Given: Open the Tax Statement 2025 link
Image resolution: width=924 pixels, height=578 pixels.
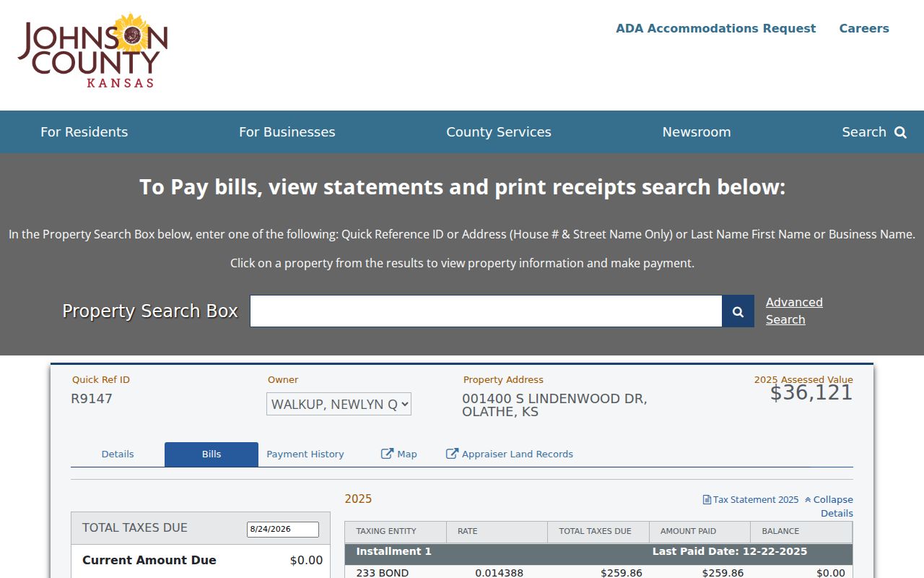Looking at the screenshot, I should click(751, 499).
